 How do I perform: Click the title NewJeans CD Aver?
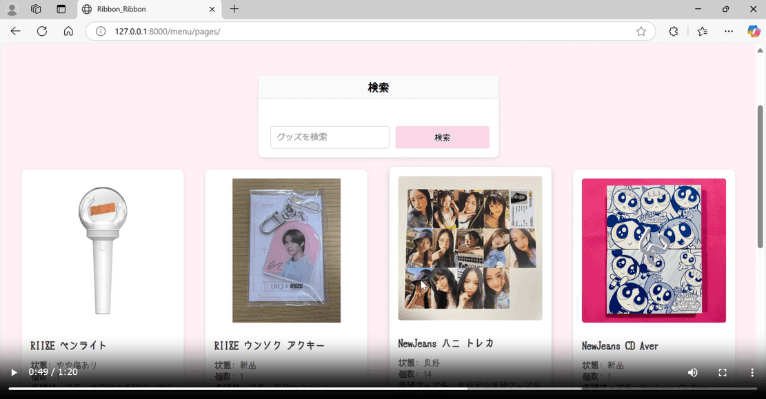pos(620,345)
